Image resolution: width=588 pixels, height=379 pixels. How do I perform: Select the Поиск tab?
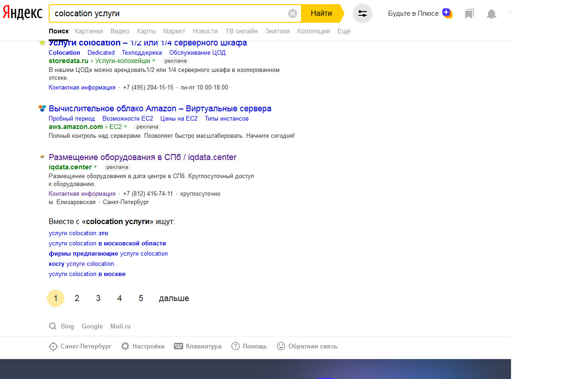pos(58,31)
